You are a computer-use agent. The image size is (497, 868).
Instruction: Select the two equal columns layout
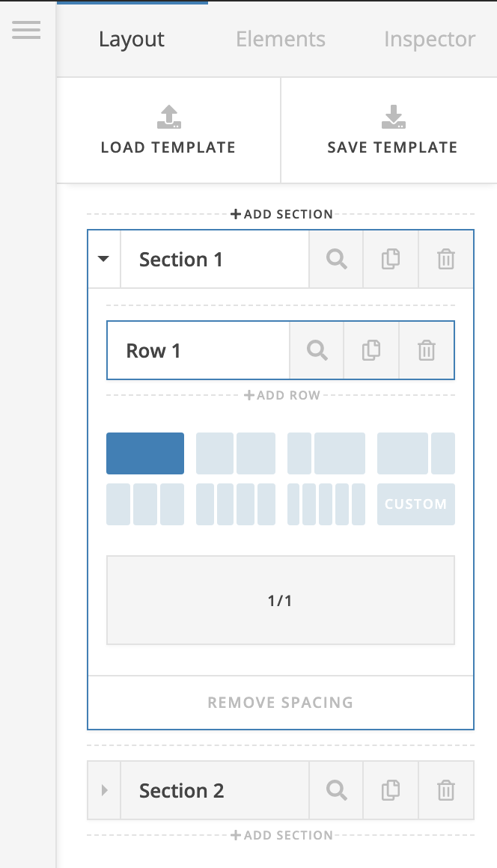(236, 453)
